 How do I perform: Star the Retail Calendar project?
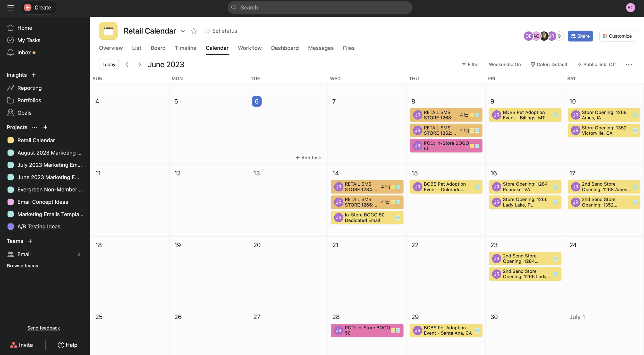tap(194, 31)
